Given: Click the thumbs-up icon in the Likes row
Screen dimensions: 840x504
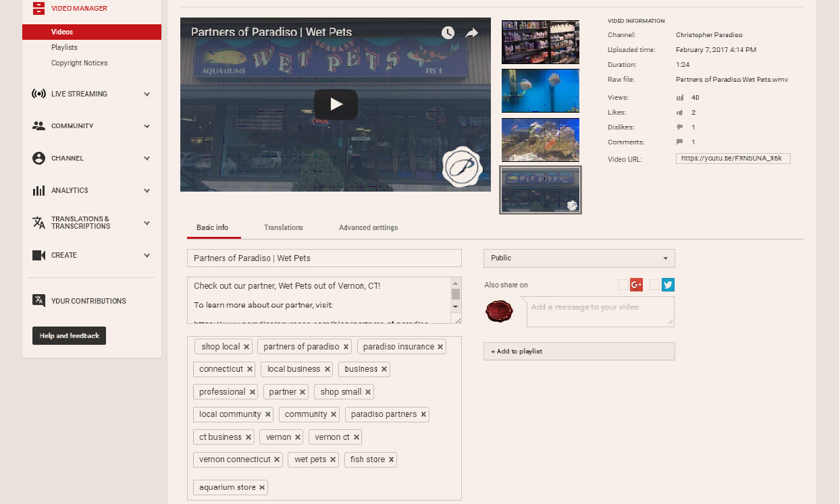Looking at the screenshot, I should coord(680,113).
